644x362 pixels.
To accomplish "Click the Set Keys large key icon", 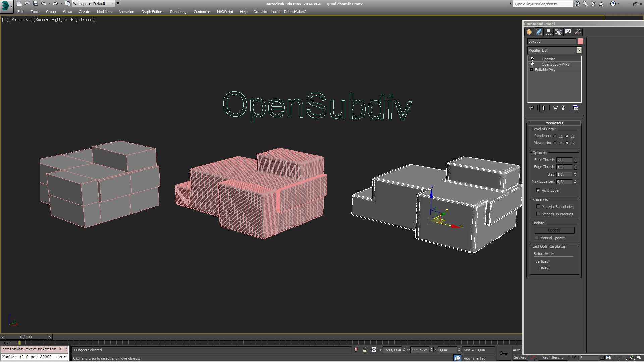I will [503, 353].
